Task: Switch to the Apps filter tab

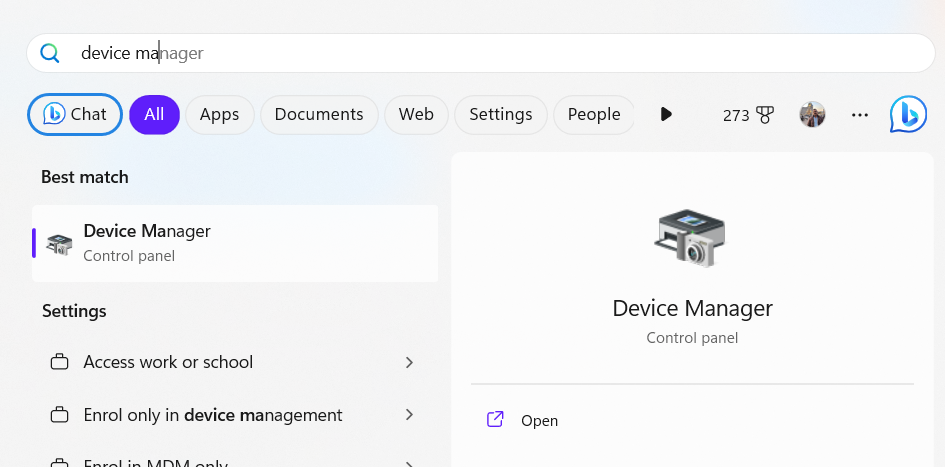Action: coord(219,114)
